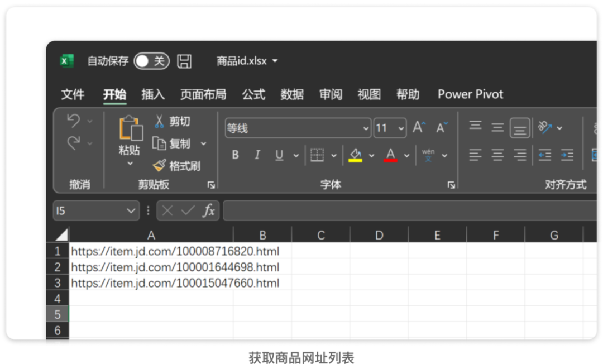Switch to the 插入 ribbon tab
603x364 pixels.
pyautogui.click(x=152, y=94)
